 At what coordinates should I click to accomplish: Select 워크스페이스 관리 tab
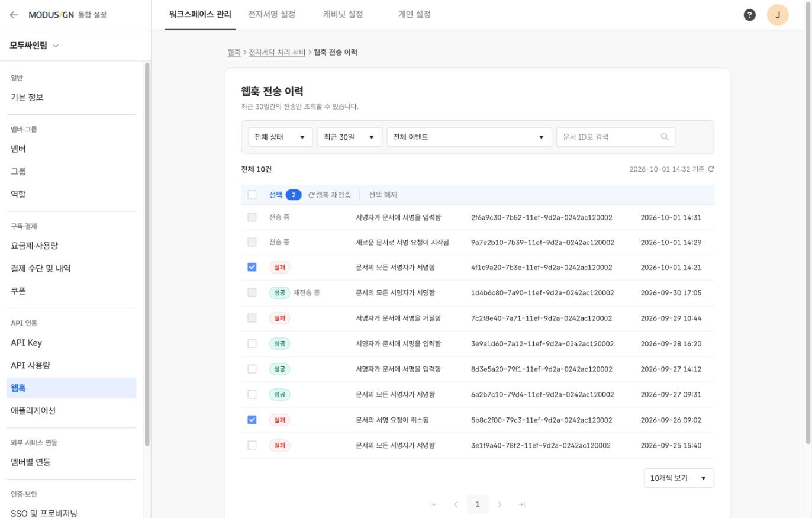(x=200, y=14)
